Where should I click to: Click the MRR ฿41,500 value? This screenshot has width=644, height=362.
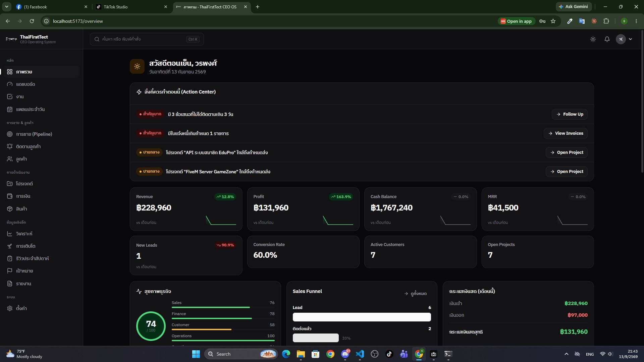pyautogui.click(x=503, y=208)
